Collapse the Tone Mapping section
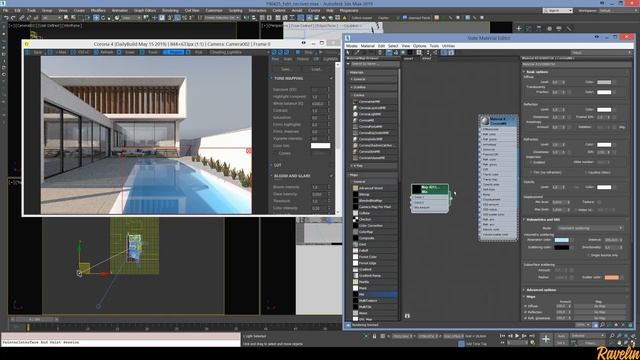Viewport: 640px width, 360px height. click(271, 78)
